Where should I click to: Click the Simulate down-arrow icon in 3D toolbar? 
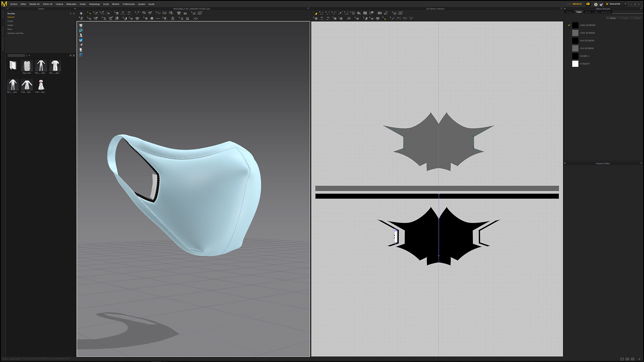click(81, 13)
